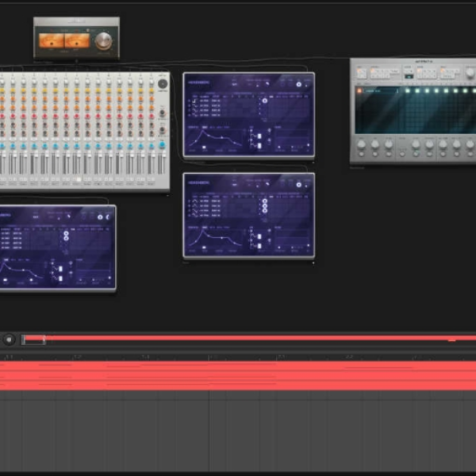Click the fourth operator waveform icon on top Heisenberg
The height and width of the screenshot is (476, 476).
point(195,115)
